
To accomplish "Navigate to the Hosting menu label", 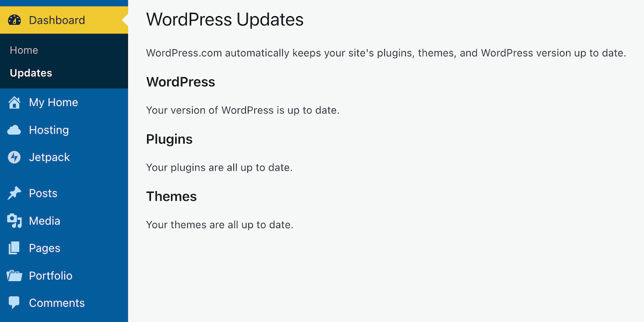I will 49,130.
